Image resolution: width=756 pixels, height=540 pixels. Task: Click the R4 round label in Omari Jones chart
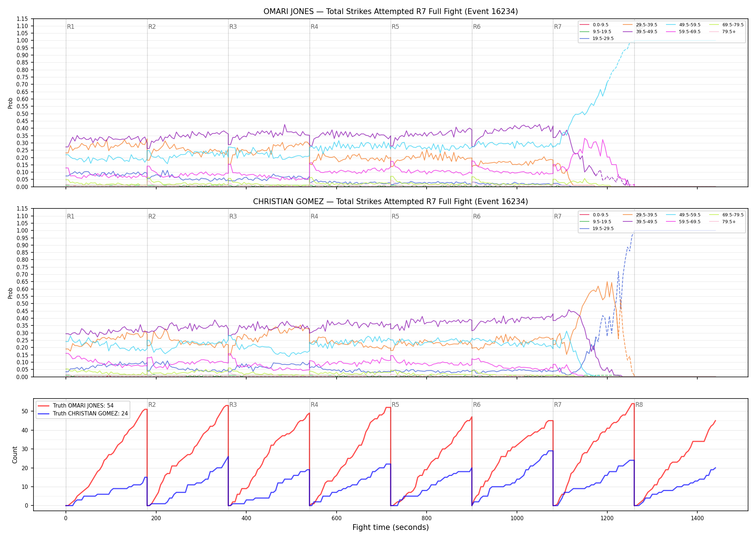pos(314,27)
